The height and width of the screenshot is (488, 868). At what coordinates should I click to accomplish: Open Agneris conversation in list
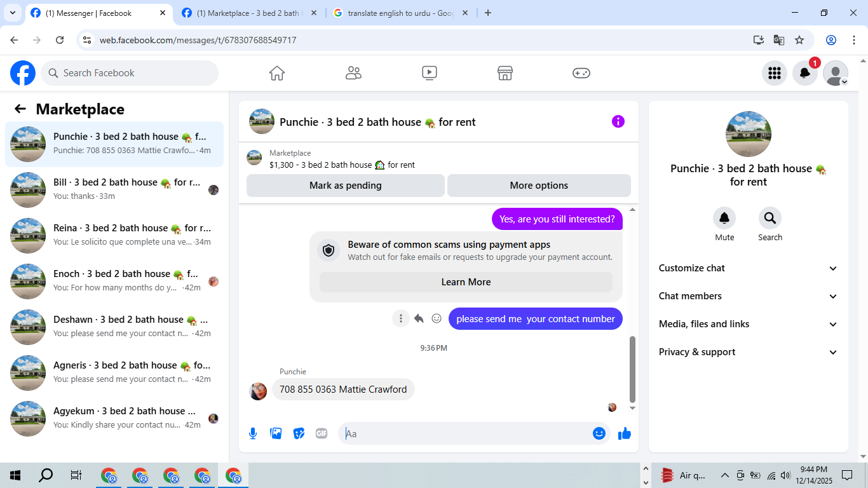pyautogui.click(x=114, y=373)
